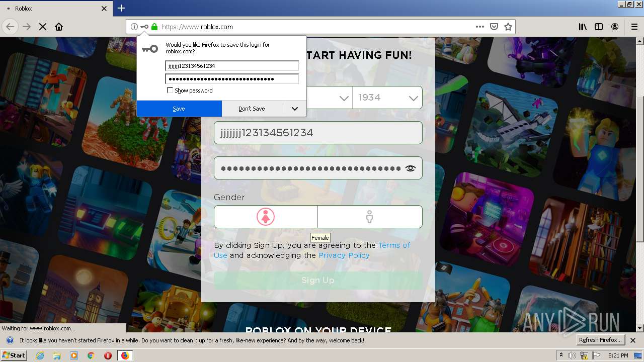Viewport: 644px width, 362px height.
Task: Click the Roblox password input field
Action: tap(318, 168)
